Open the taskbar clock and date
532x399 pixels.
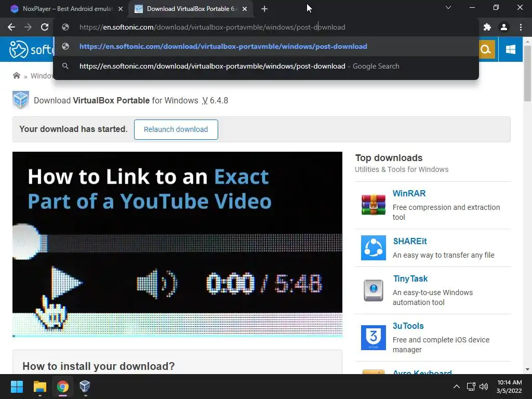pos(509,387)
